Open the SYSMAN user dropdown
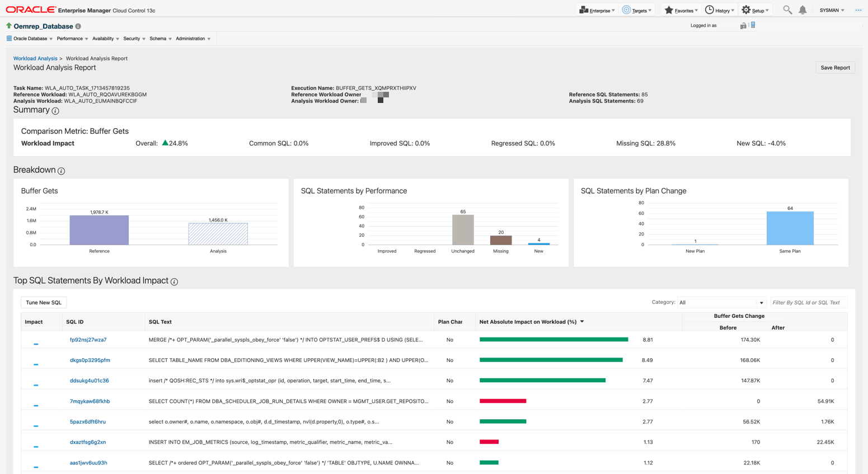This screenshot has width=868, height=474. (x=832, y=10)
